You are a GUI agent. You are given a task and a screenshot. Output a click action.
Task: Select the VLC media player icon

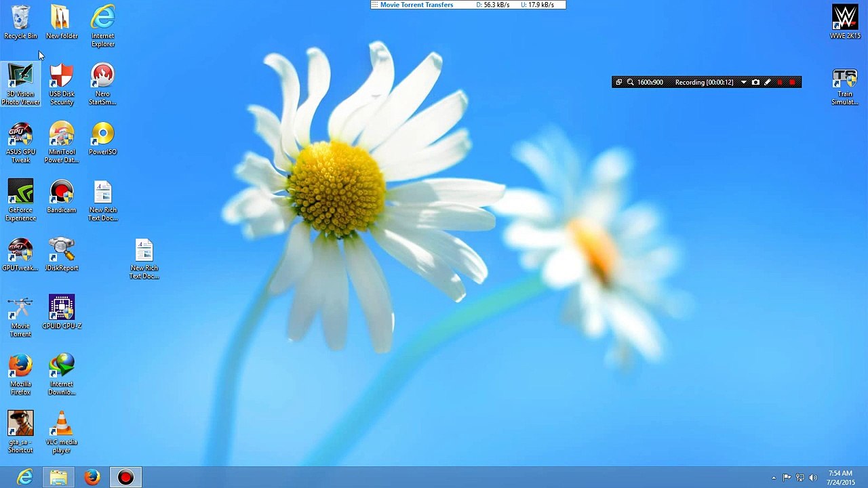(62, 432)
